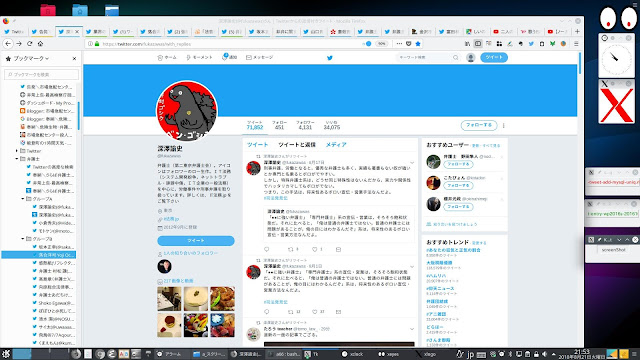Open the Firefox library icon
Image resolution: width=640 pixels, height=360 pixels.
tap(467, 44)
